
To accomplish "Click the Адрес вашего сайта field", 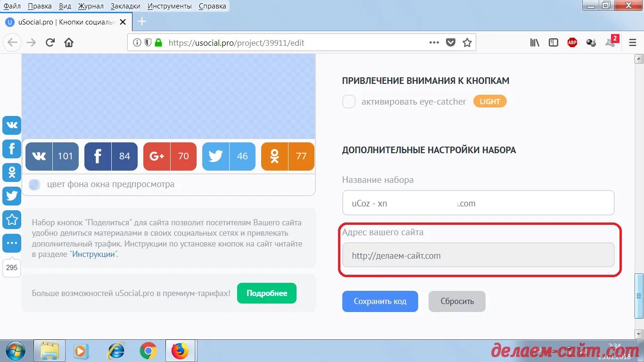I will coord(478,255).
